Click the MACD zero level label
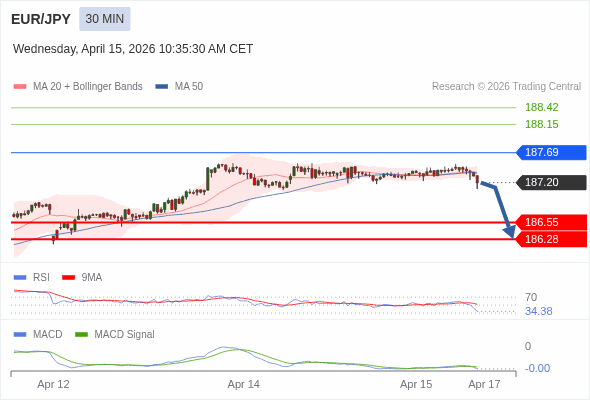The width and height of the screenshot is (590, 400). pyautogui.click(x=528, y=346)
